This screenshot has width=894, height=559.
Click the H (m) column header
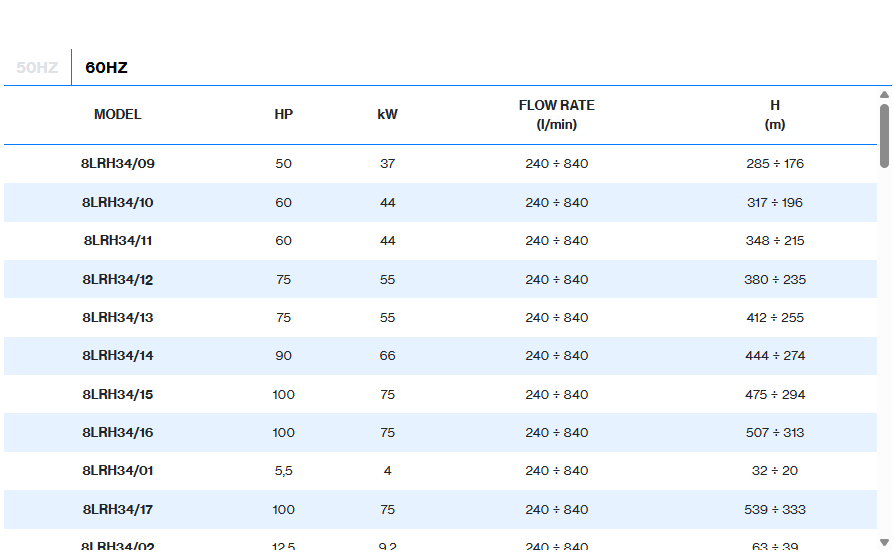pos(775,114)
